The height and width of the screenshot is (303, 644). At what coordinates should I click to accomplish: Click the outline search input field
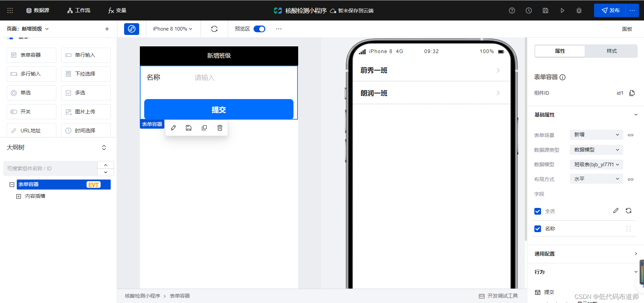[50, 169]
